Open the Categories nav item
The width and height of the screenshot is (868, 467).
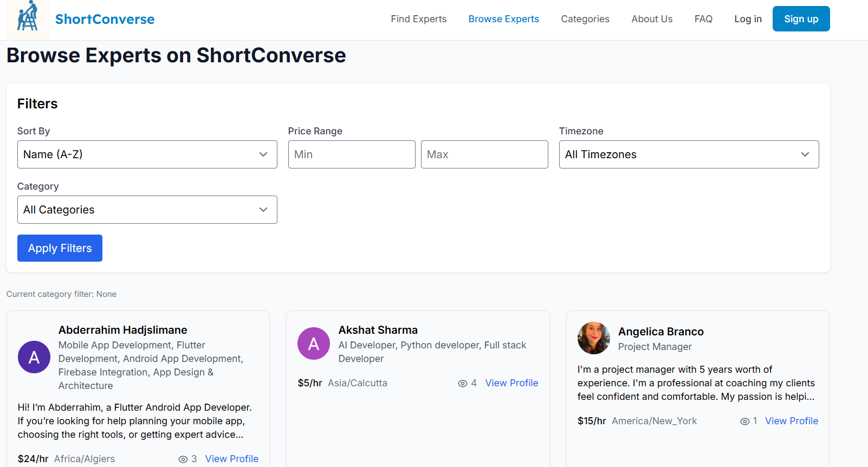[x=585, y=19]
